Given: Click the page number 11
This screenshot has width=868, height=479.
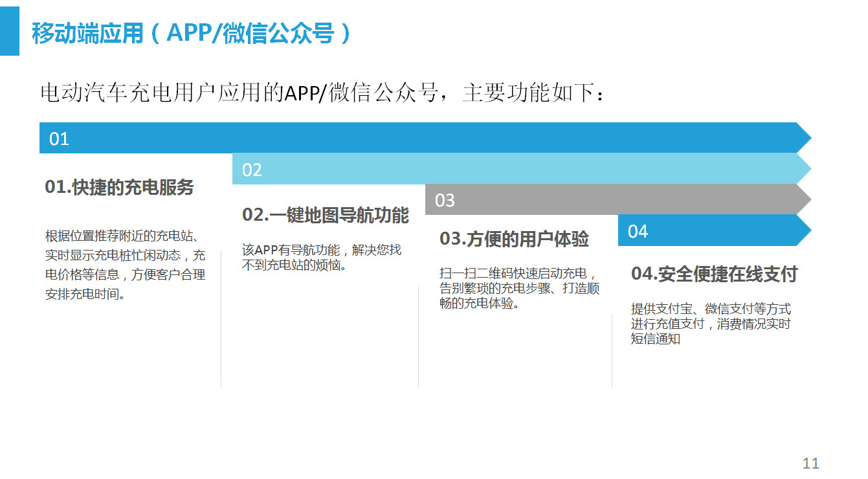Looking at the screenshot, I should (x=810, y=463).
